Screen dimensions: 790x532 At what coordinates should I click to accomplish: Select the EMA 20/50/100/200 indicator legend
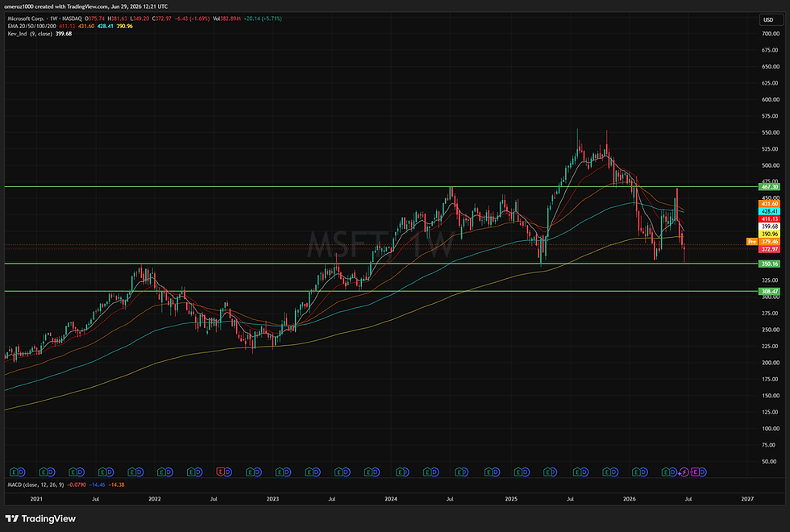click(31, 26)
